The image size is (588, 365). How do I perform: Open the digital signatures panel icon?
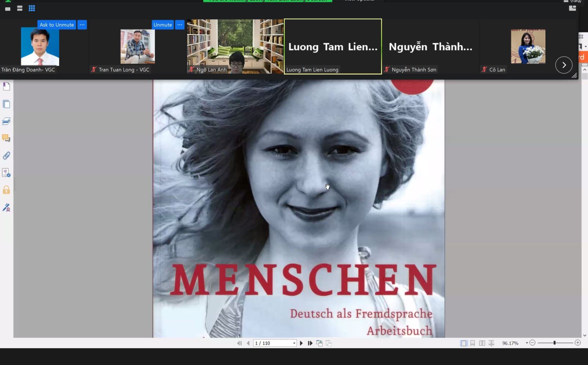[6, 173]
